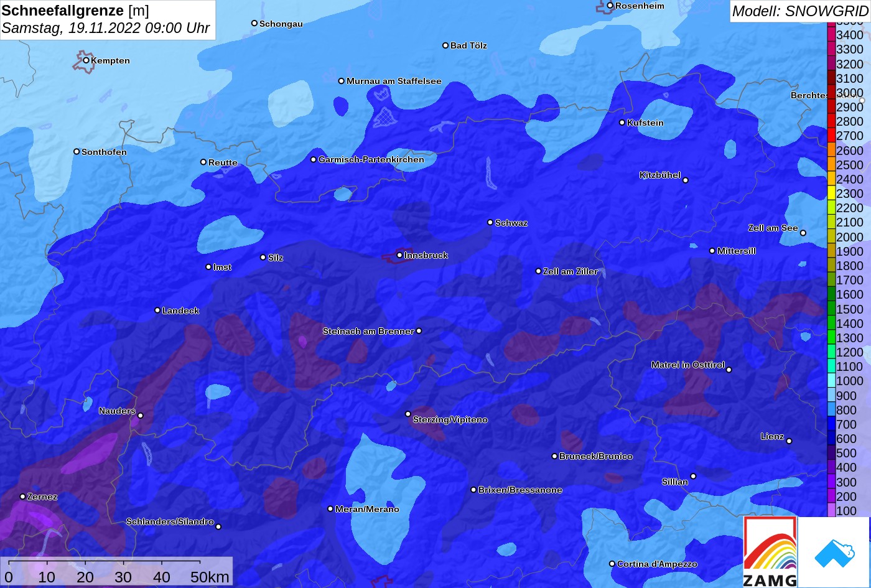Click the Schongau city marker

[254, 23]
